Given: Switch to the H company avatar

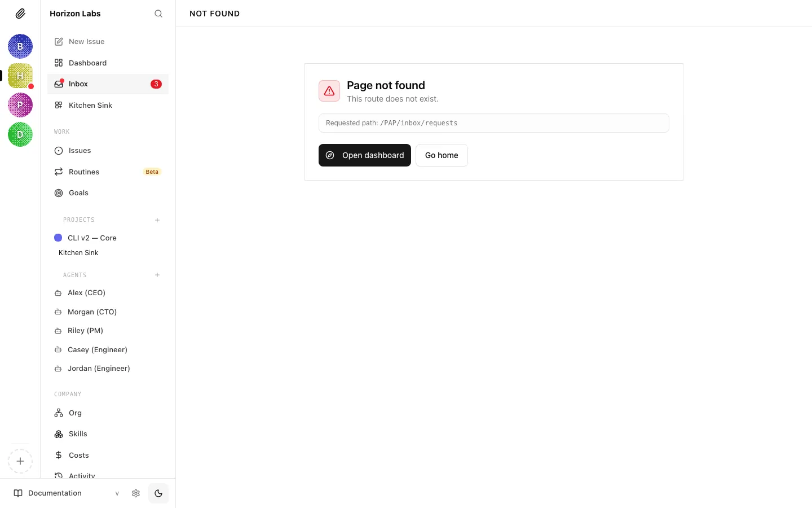Looking at the screenshot, I should pyautogui.click(x=20, y=76).
